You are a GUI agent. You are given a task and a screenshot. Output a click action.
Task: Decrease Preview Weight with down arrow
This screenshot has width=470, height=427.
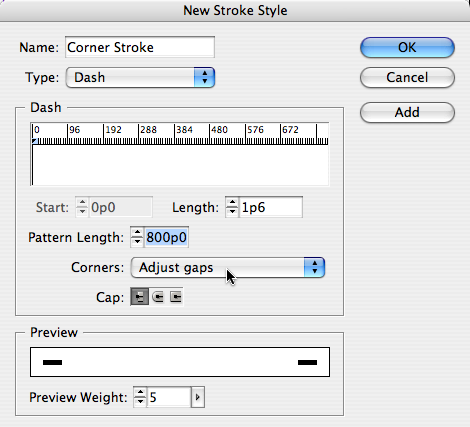pos(140,402)
